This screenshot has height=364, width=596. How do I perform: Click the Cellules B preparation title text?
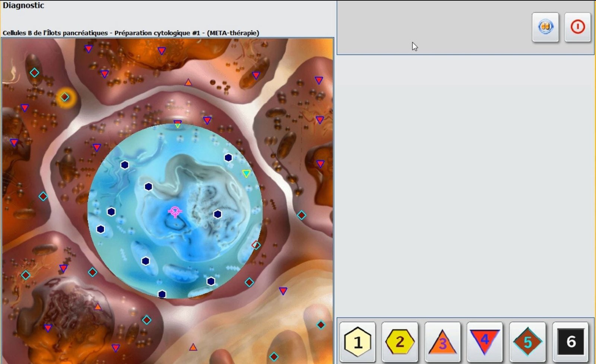point(131,33)
